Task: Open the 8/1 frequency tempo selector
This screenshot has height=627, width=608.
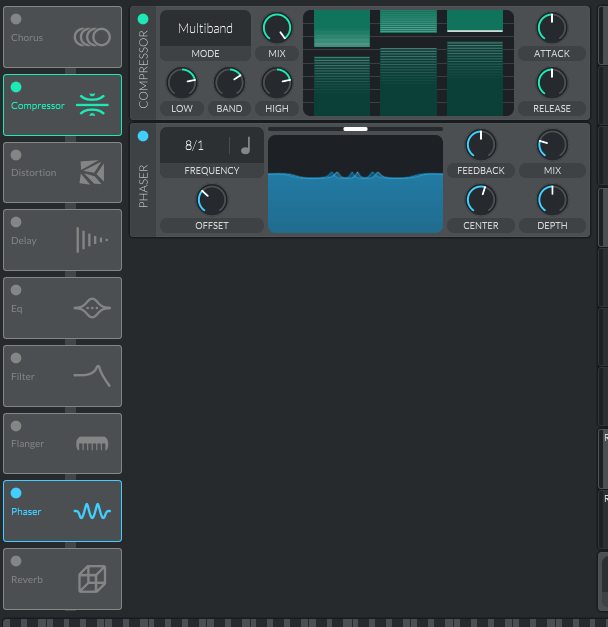Action: (194, 145)
